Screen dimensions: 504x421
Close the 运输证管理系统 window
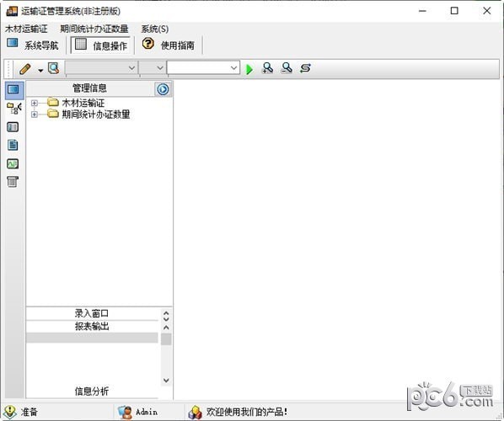pos(486,11)
